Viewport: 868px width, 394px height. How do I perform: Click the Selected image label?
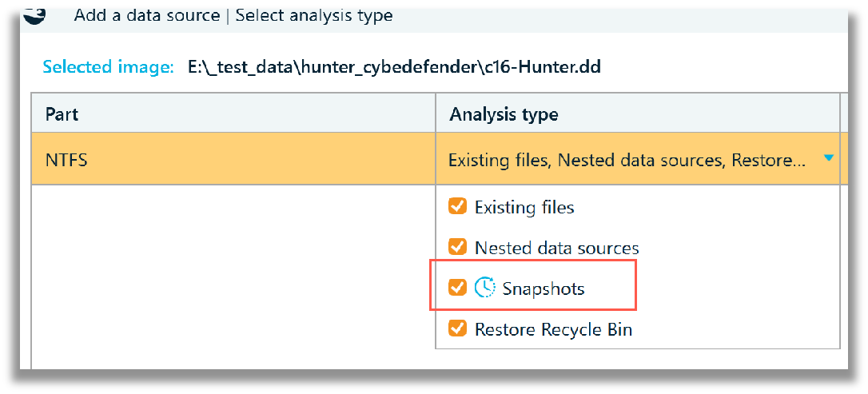[x=109, y=67]
